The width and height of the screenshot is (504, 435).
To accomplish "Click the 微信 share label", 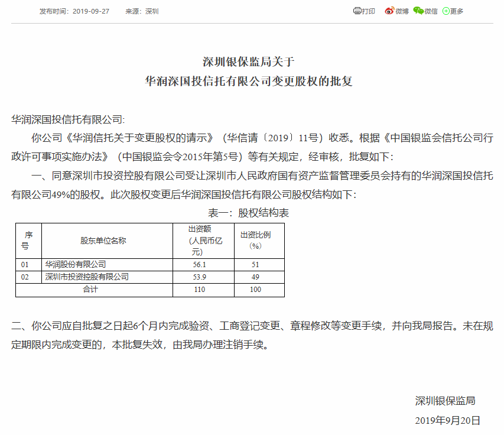I will 431,11.
